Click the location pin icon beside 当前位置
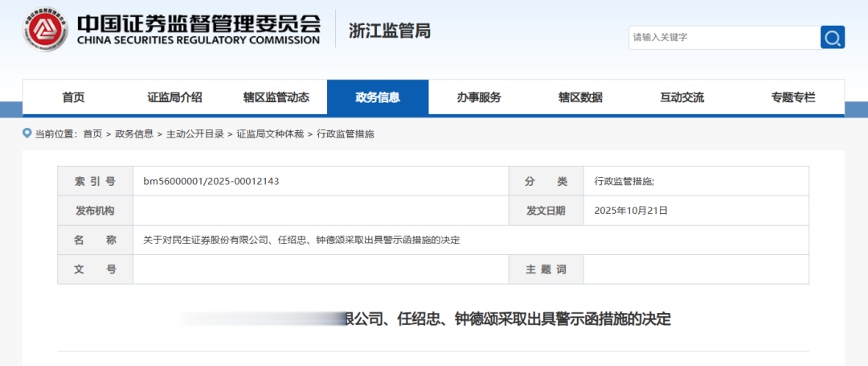 (27, 134)
